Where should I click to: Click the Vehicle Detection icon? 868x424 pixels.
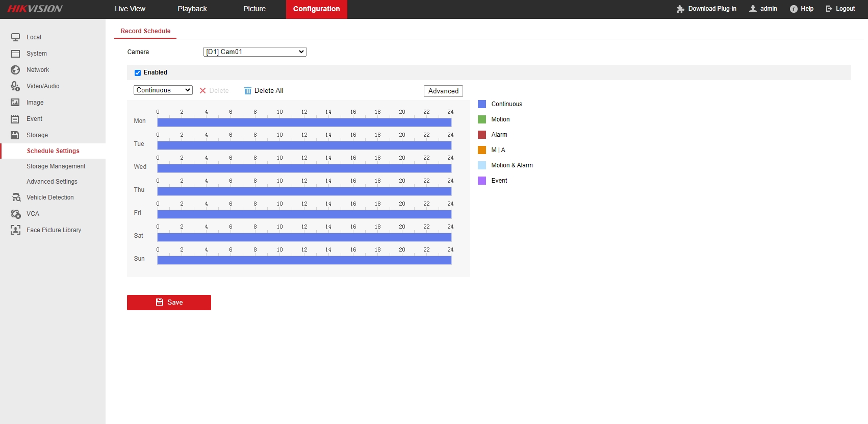16,197
